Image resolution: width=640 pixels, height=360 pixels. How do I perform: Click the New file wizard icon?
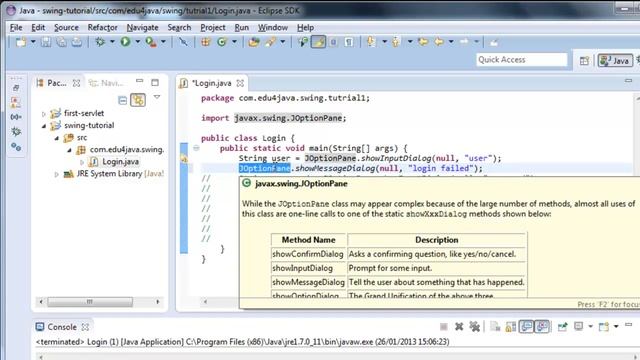pos(20,42)
